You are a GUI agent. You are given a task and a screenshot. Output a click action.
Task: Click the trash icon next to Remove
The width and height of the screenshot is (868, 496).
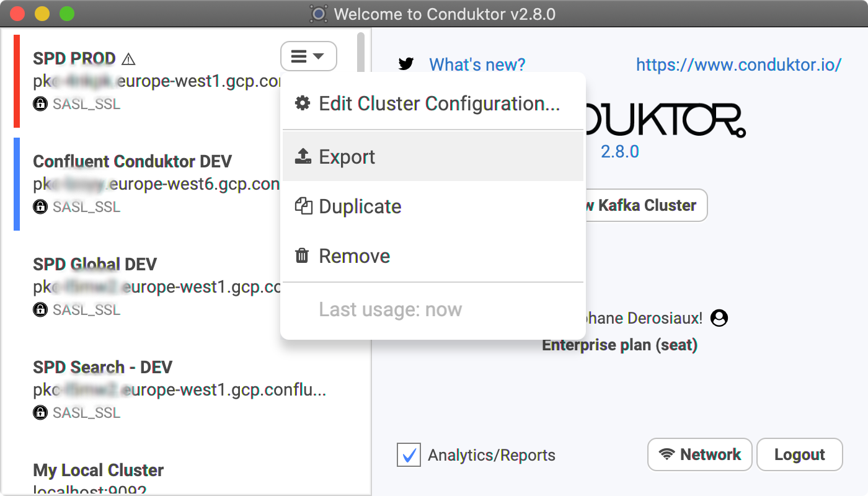pos(302,255)
